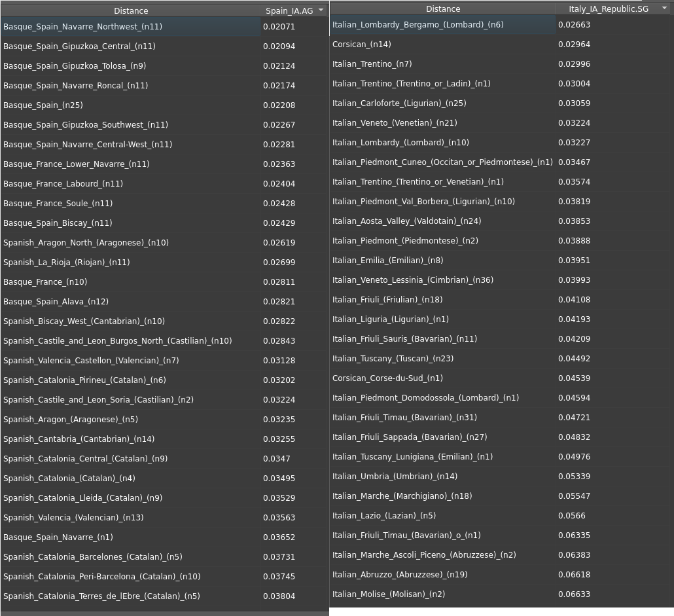Select row Spanish_Aragon_North_(Aragonese)_(n10)

[x=165, y=242]
